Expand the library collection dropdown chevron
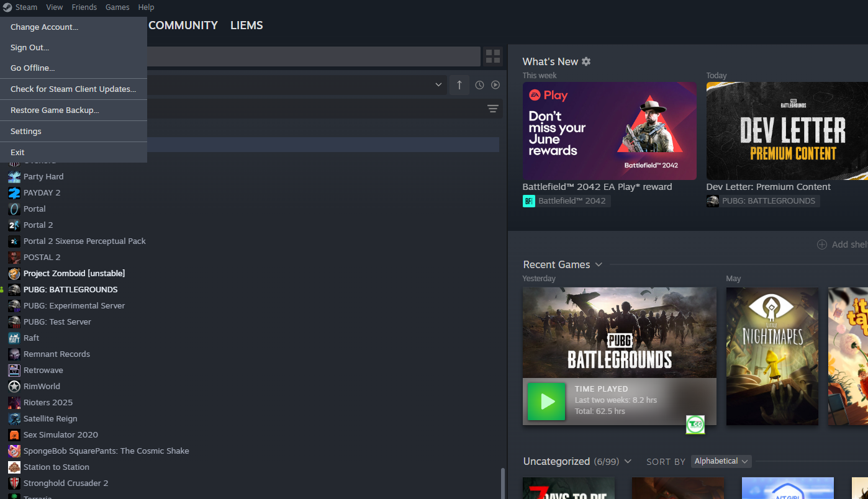 coord(439,85)
